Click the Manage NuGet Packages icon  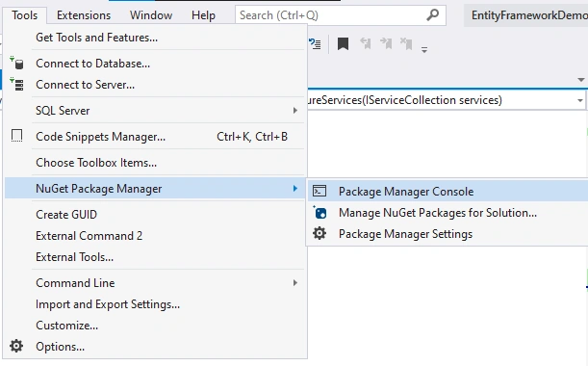point(320,213)
